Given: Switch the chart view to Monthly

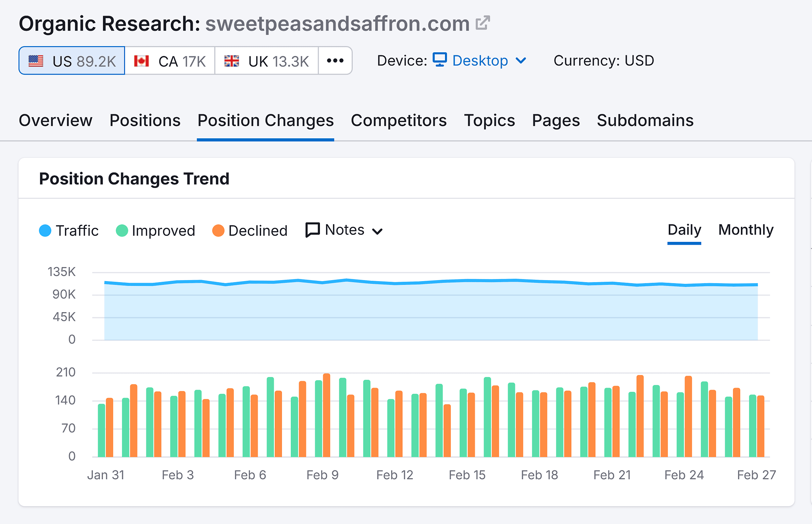Looking at the screenshot, I should tap(746, 230).
